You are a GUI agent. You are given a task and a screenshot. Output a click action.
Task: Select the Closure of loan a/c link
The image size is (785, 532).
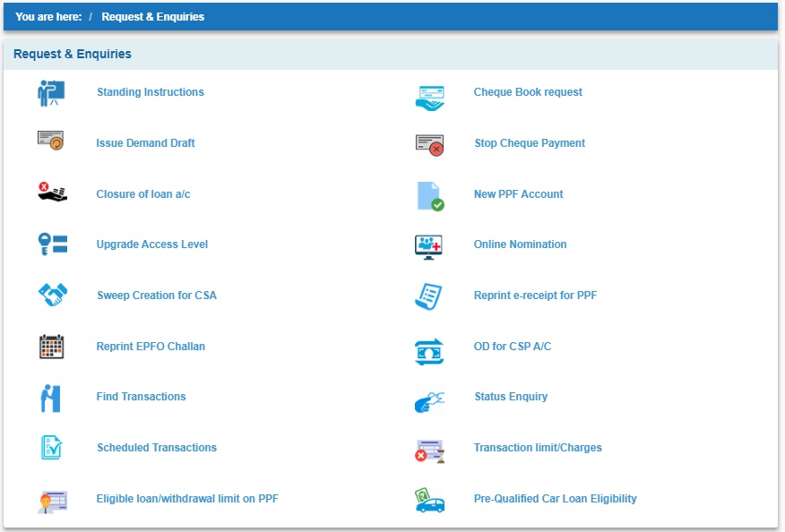point(143,194)
